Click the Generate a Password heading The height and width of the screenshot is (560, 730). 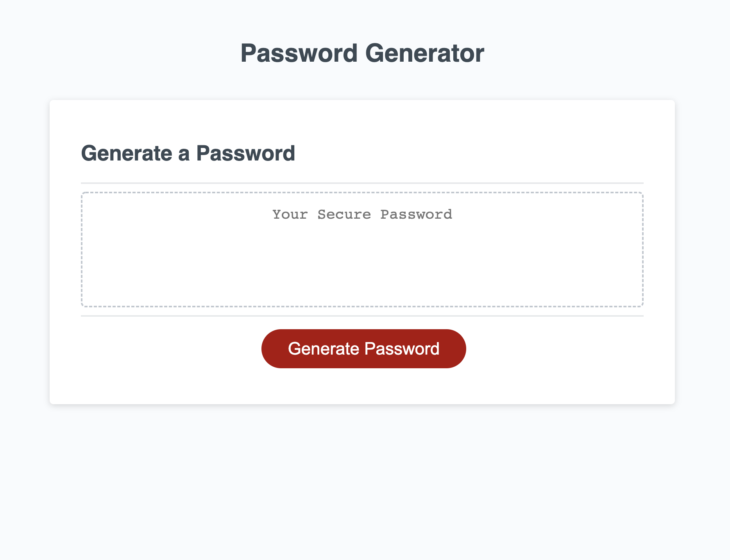coord(188,153)
